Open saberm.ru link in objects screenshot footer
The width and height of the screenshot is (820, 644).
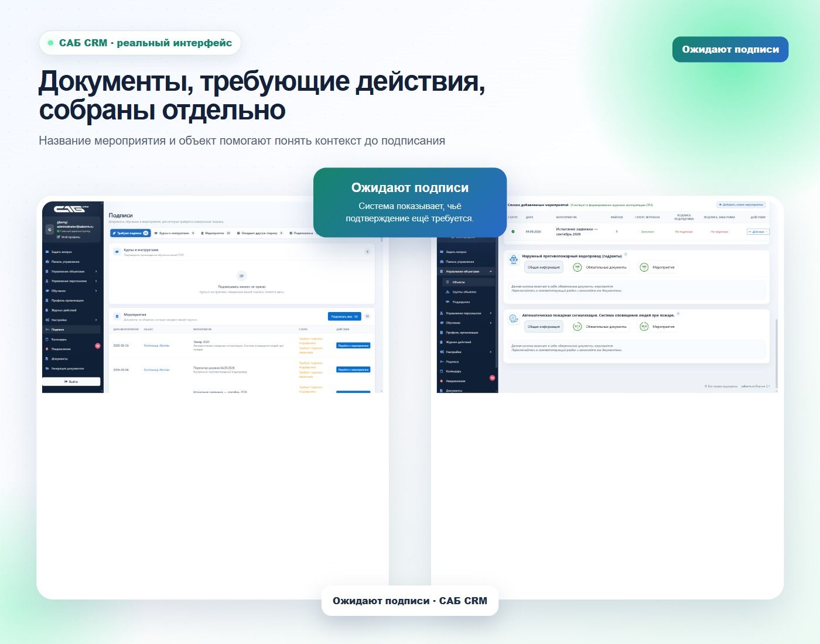747,386
